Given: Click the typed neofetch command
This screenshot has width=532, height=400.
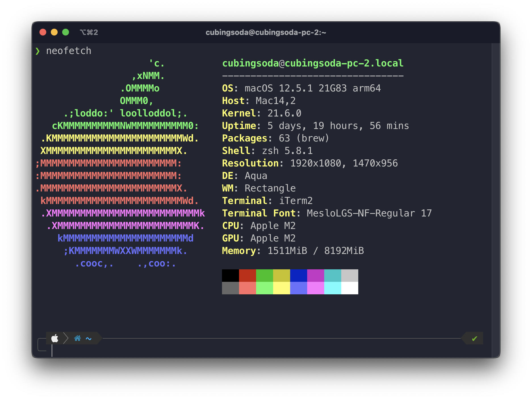Looking at the screenshot, I should click(x=69, y=51).
